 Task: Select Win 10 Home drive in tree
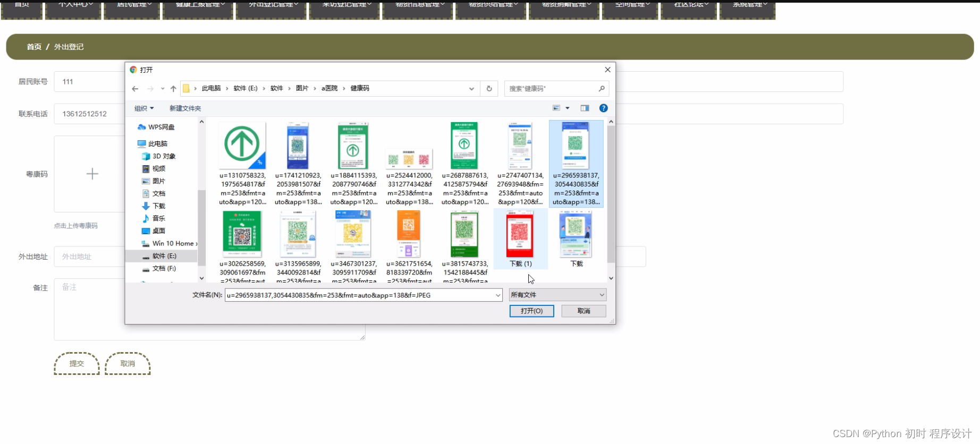[169, 243]
